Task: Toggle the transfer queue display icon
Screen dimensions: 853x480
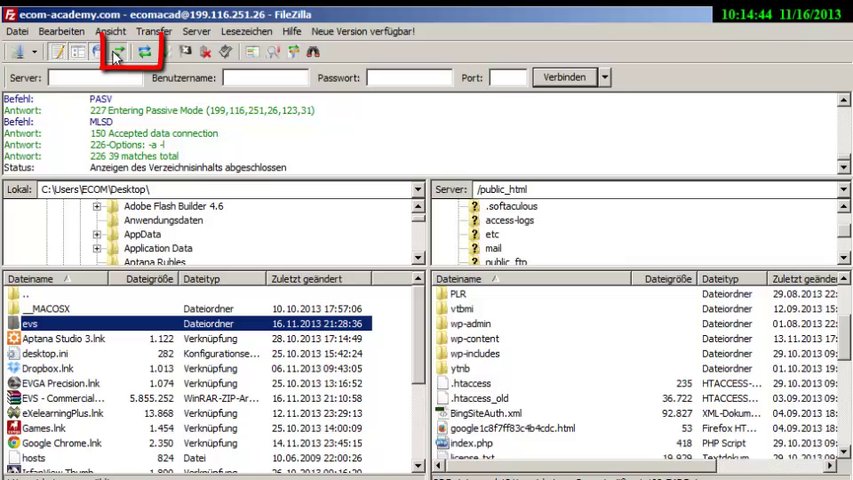Action: pos(120,52)
